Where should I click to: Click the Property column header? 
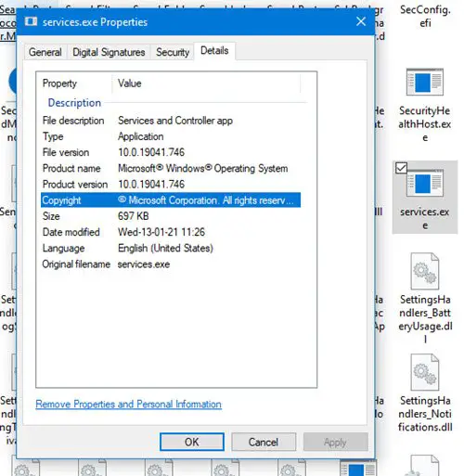(x=73, y=84)
